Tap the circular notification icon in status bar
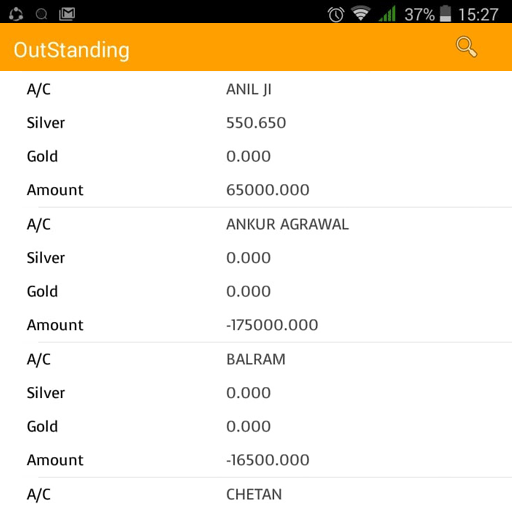This screenshot has height=512, width=512. (41, 14)
